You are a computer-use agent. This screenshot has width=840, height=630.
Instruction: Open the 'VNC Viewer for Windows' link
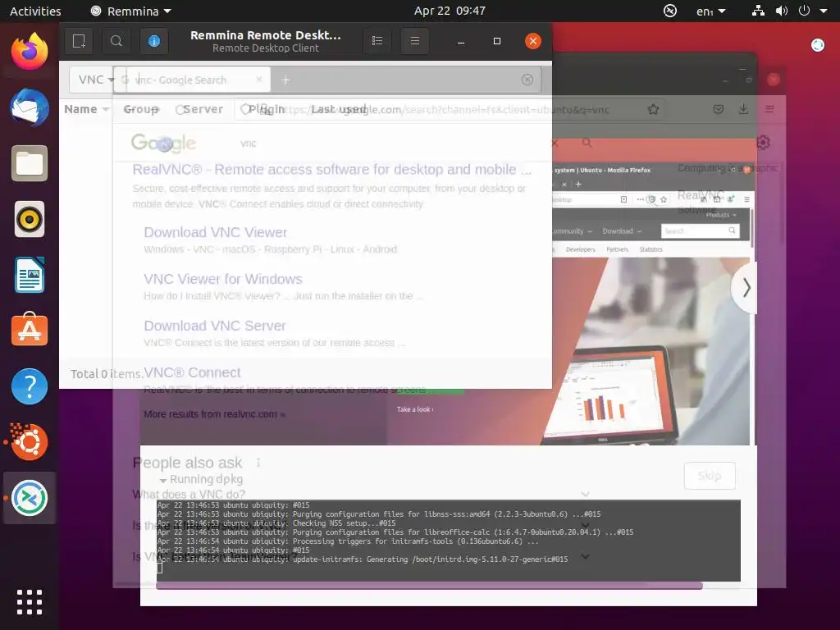(x=223, y=279)
